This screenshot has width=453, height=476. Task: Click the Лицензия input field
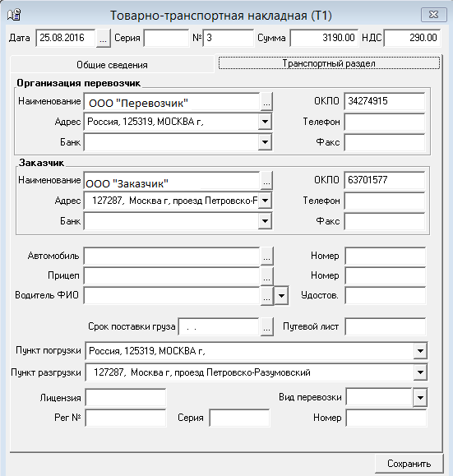coord(126,397)
